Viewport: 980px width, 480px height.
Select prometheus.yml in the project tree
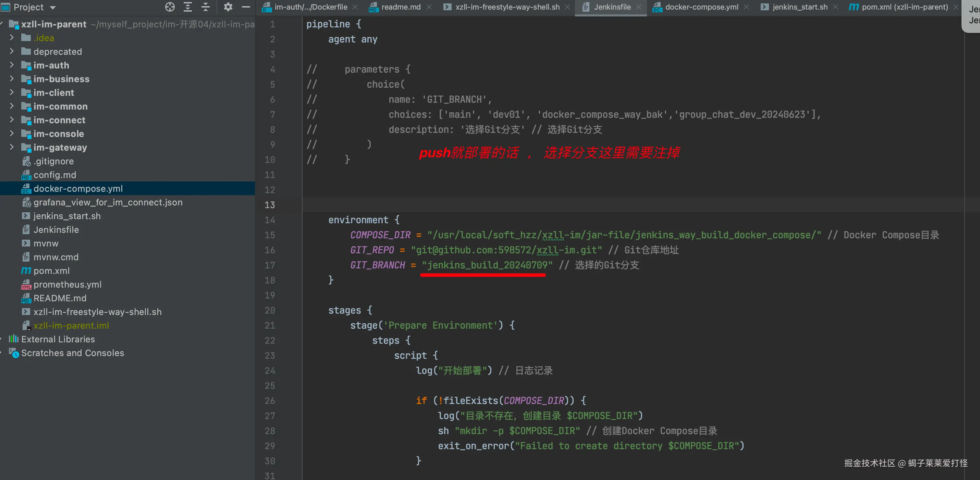(68, 284)
